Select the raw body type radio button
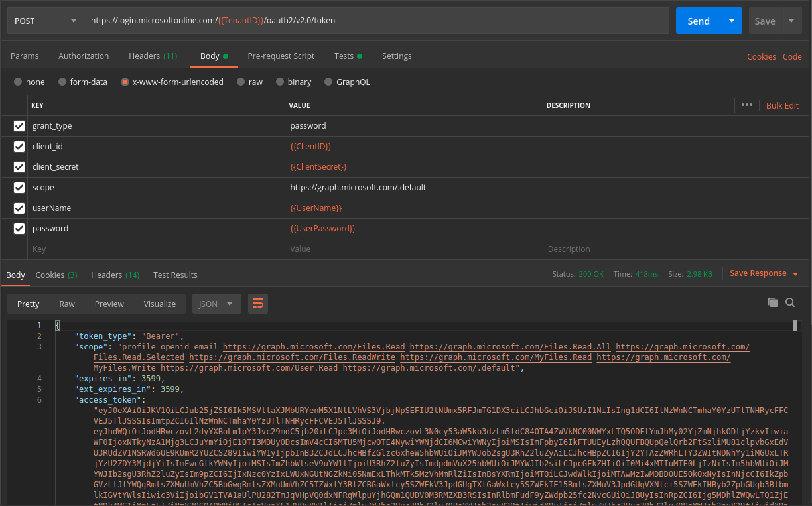The height and width of the screenshot is (506, 812). 241,82
